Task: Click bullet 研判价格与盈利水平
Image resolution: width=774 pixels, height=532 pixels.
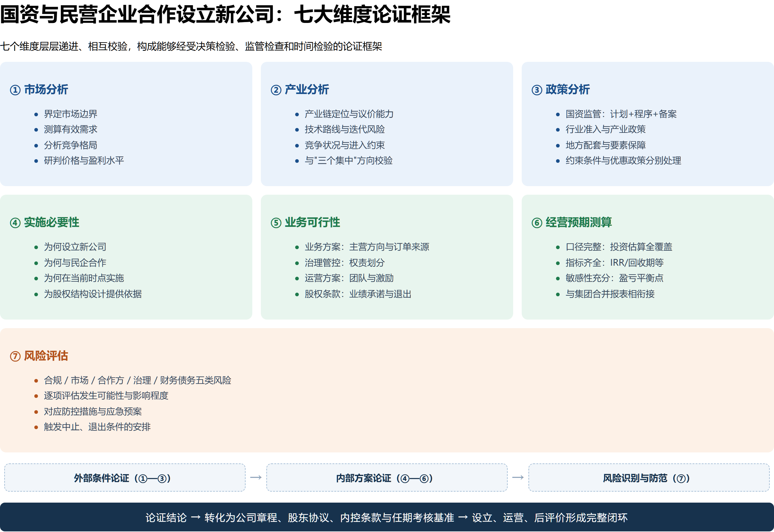Action: pyautogui.click(x=84, y=161)
